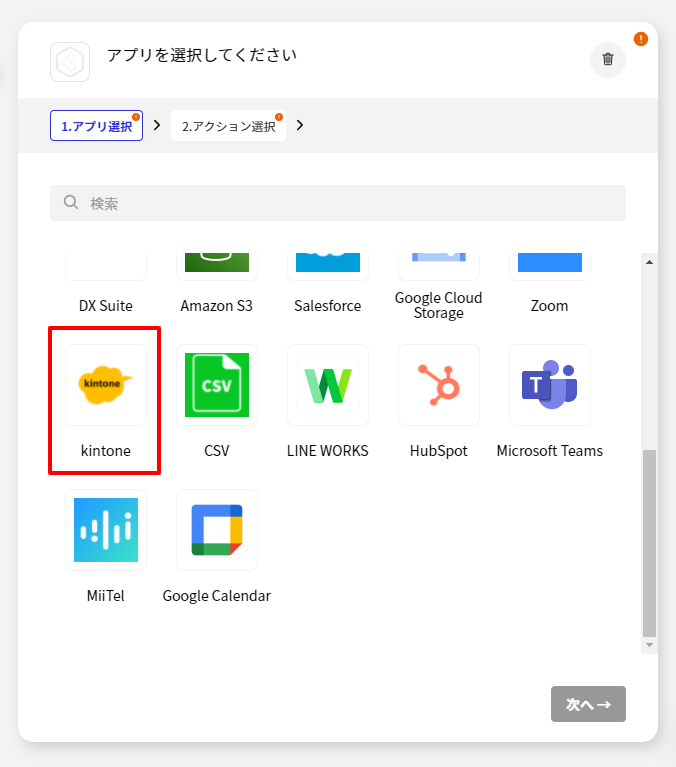Select the kintone app icon

(x=106, y=385)
